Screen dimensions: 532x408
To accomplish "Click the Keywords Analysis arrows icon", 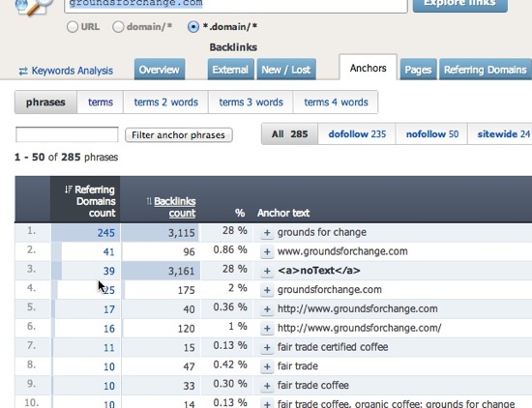I will click(23, 71).
